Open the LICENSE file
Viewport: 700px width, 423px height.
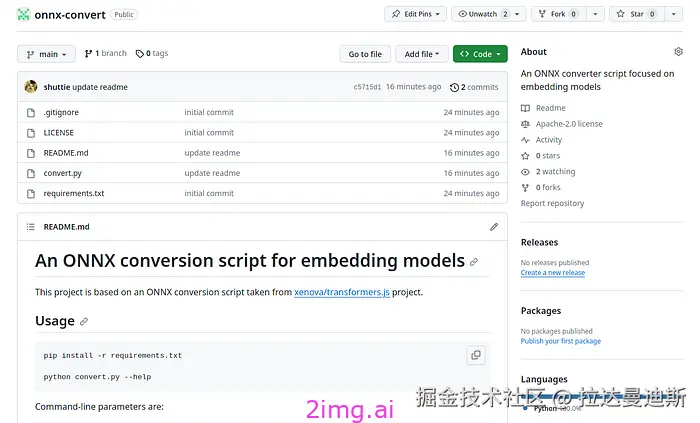[x=58, y=133]
